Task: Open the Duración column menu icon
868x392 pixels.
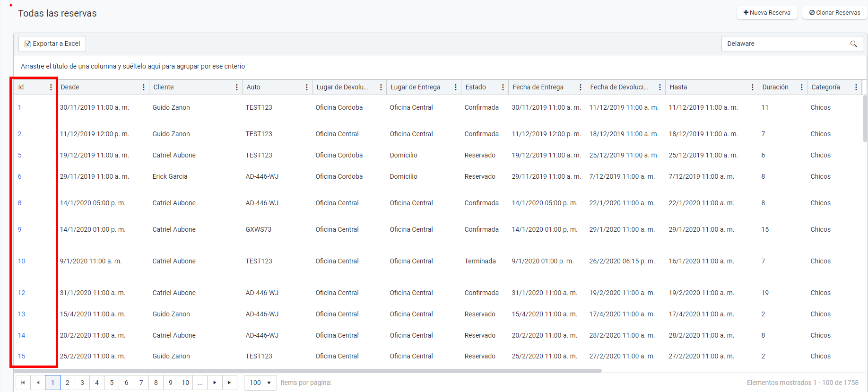Action: point(802,87)
